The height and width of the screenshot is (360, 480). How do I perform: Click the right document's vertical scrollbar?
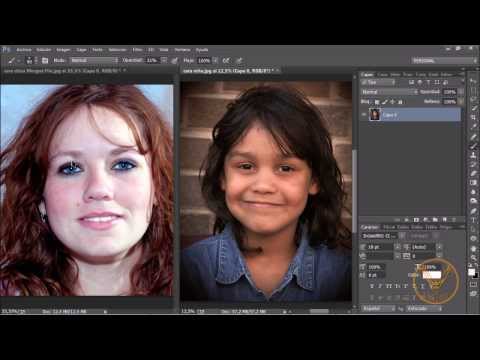(355, 190)
